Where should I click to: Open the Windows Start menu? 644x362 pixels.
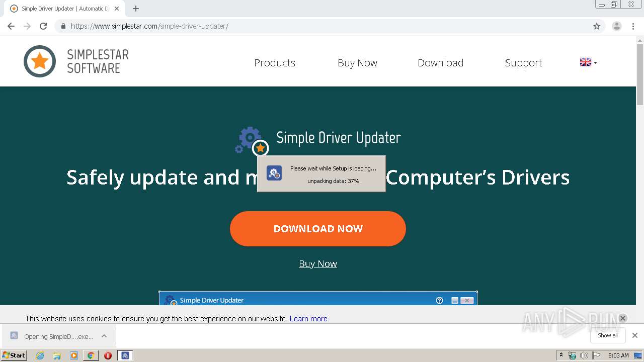[x=14, y=355]
